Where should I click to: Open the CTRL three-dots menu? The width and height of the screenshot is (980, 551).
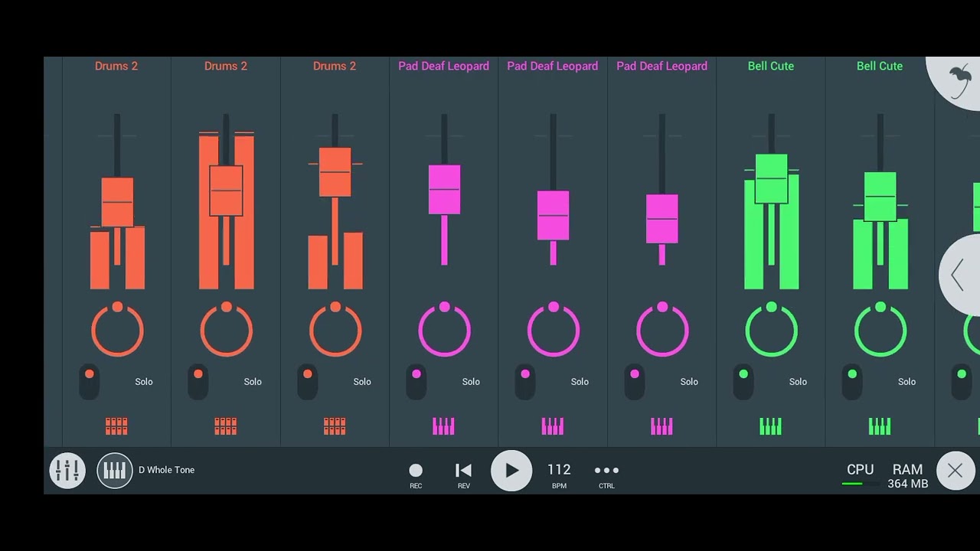pyautogui.click(x=606, y=475)
